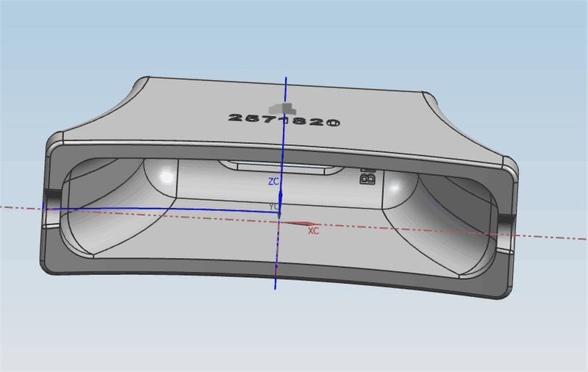Click the ZC axis label

[273, 180]
